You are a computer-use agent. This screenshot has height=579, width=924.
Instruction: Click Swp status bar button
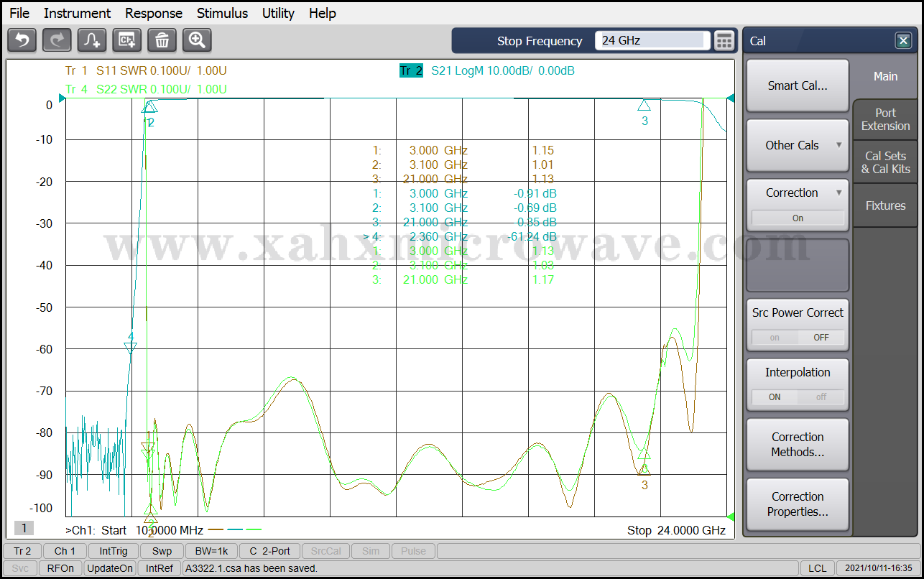(x=162, y=551)
